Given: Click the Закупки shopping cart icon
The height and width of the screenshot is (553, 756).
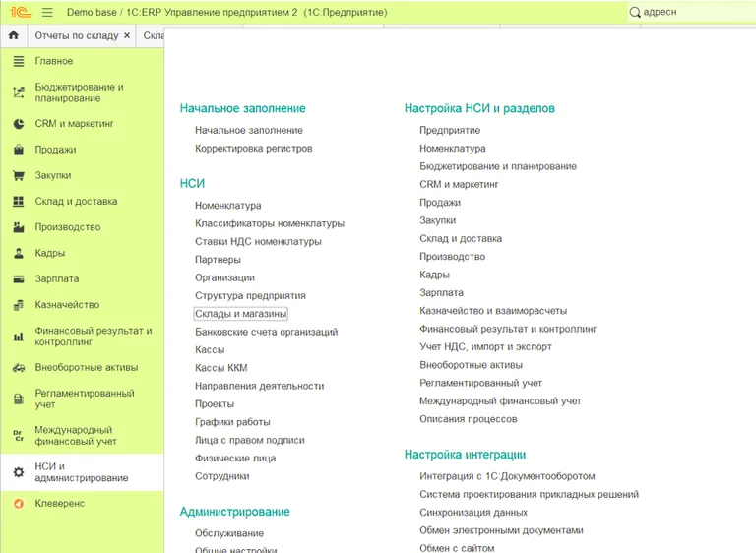Looking at the screenshot, I should (x=18, y=176).
